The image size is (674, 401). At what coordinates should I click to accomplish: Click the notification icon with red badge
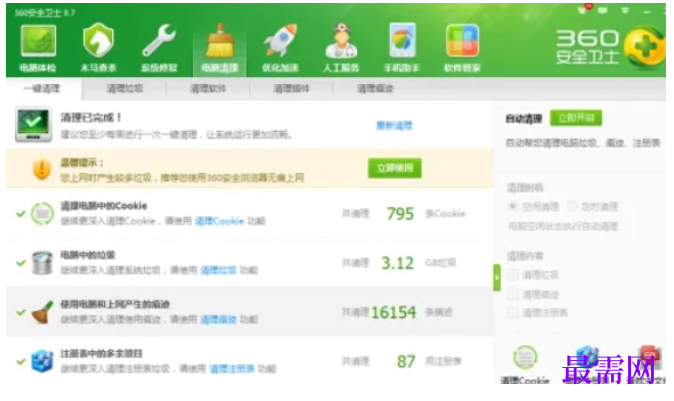583,9
